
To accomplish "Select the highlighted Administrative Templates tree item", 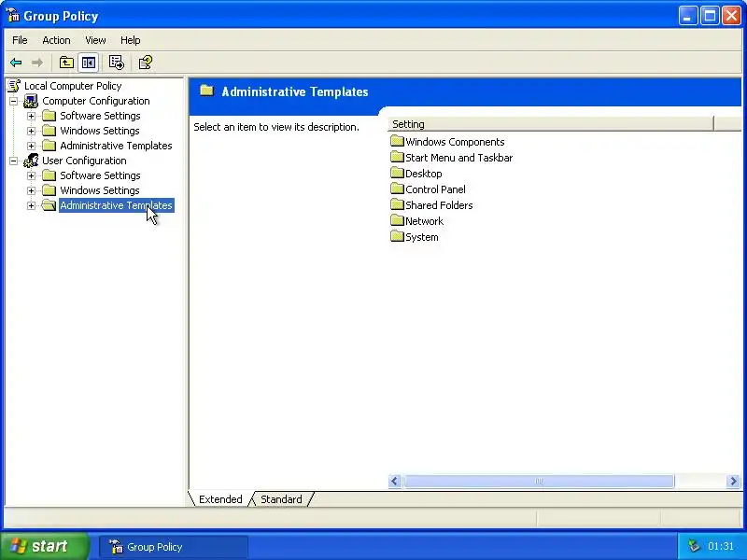I will tap(116, 205).
